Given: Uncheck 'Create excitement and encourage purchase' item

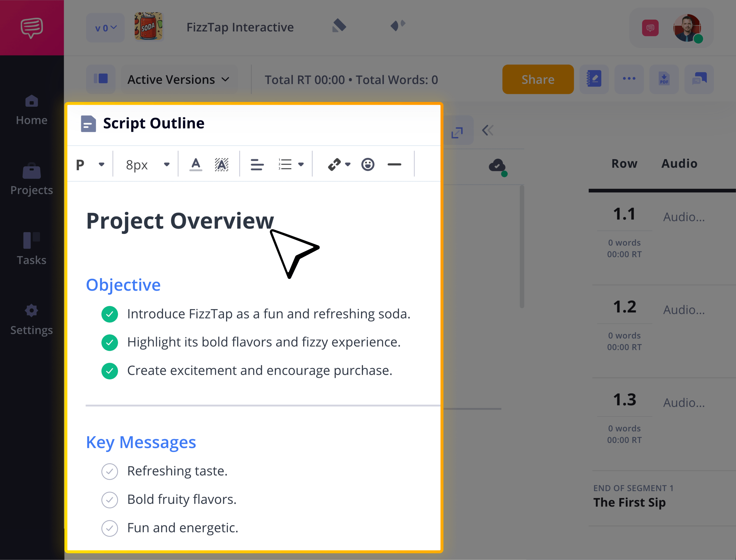Looking at the screenshot, I should [x=110, y=371].
